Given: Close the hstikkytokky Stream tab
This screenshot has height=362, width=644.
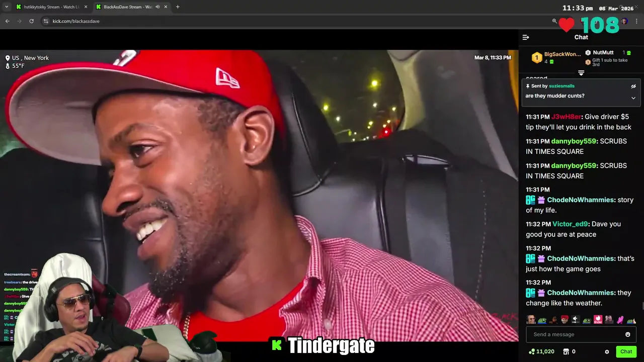Looking at the screenshot, I should coord(86,7).
